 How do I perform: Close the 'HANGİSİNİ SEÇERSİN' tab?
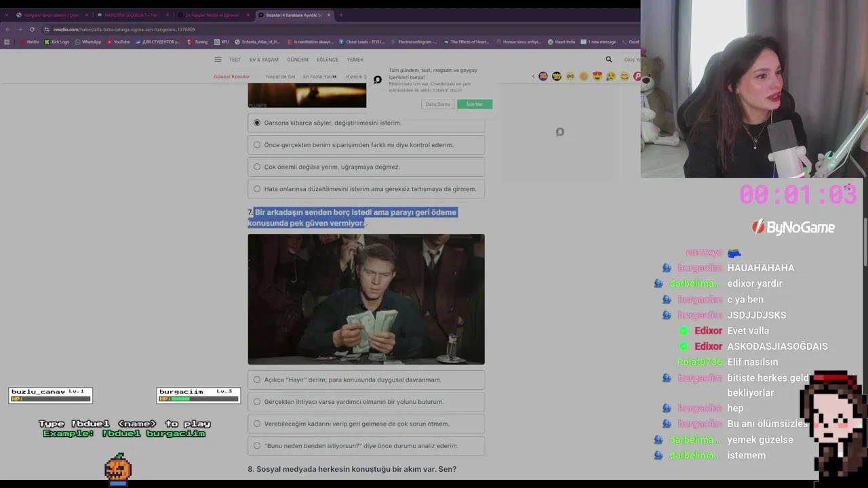(167, 15)
